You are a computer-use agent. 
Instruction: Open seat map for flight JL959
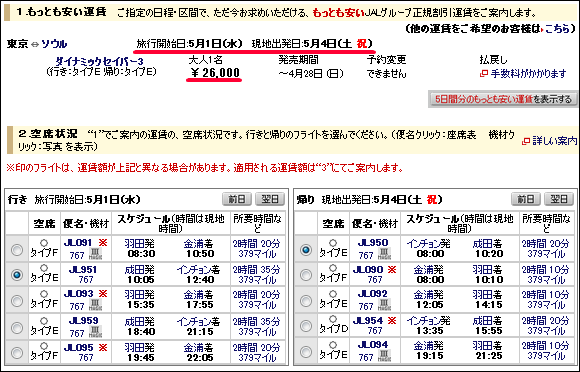point(83,321)
